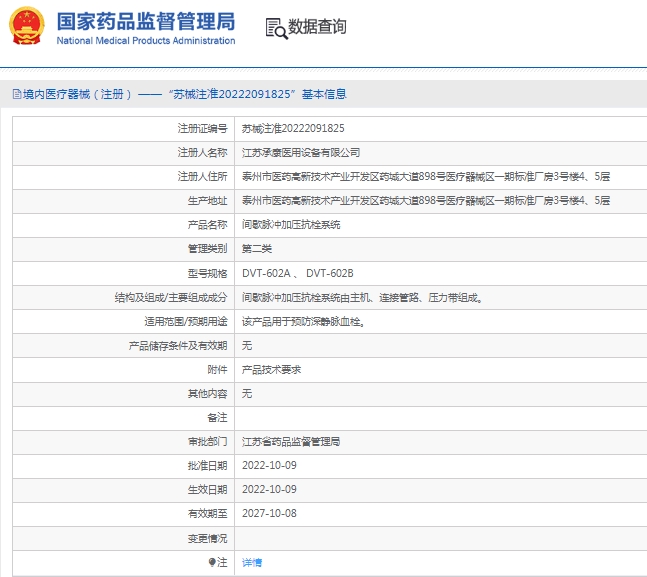
Task: Click management category 第二类
Action: tap(257, 249)
